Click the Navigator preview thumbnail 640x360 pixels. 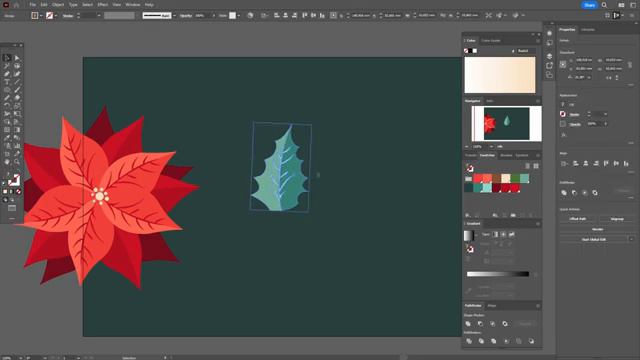[x=507, y=124]
